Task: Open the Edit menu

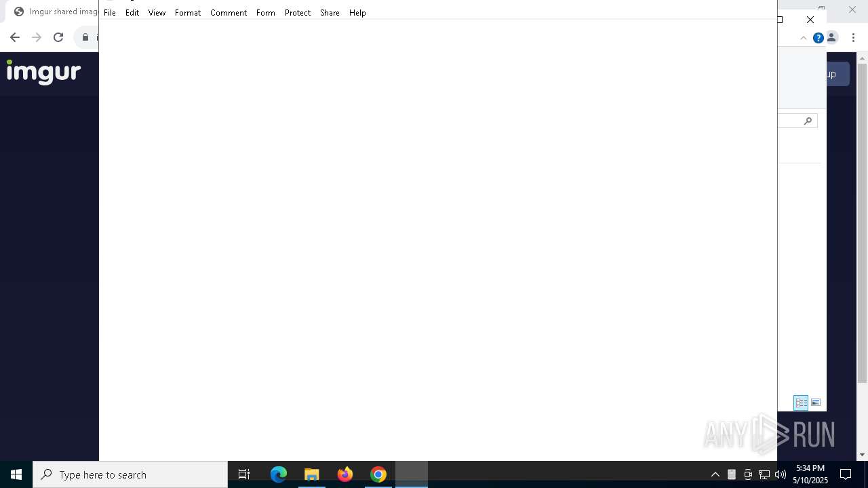Action: (x=132, y=13)
